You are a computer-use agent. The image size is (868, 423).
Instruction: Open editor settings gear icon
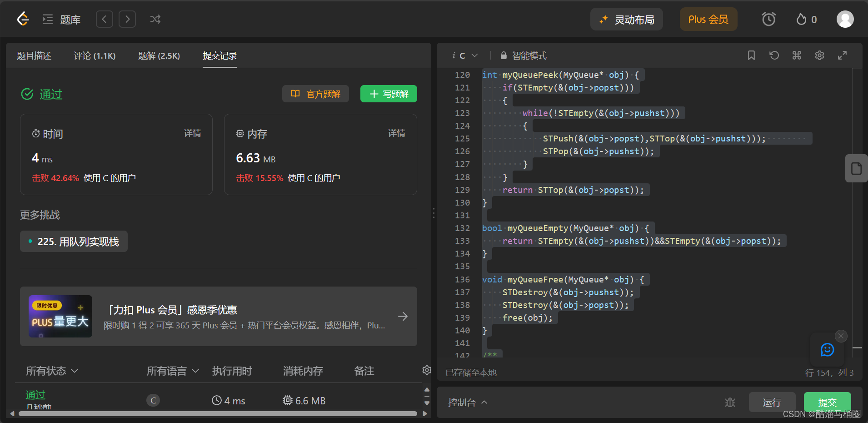point(819,55)
